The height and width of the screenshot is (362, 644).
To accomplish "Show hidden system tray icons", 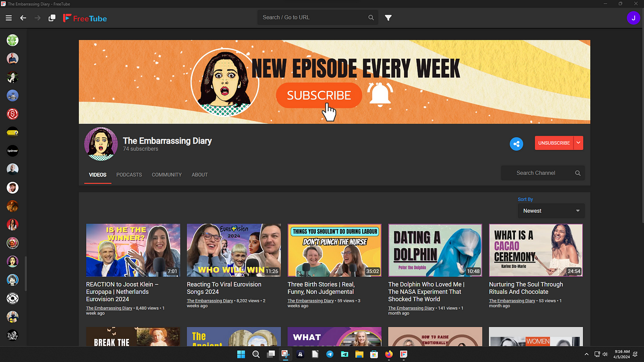I will click(x=587, y=354).
